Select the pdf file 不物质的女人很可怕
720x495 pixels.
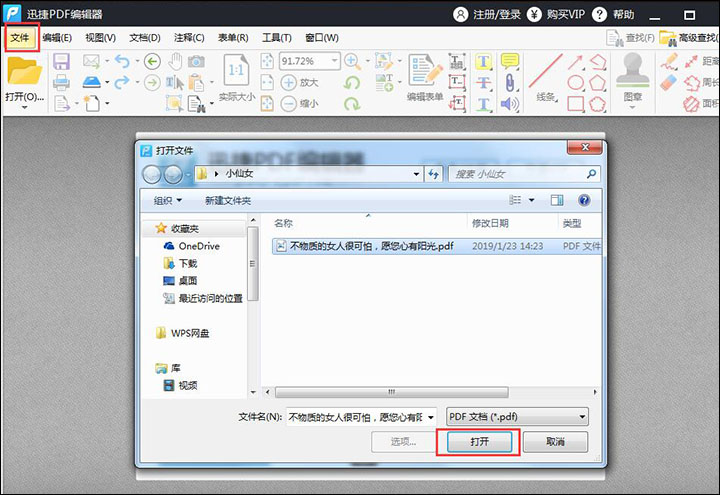[x=436, y=246]
